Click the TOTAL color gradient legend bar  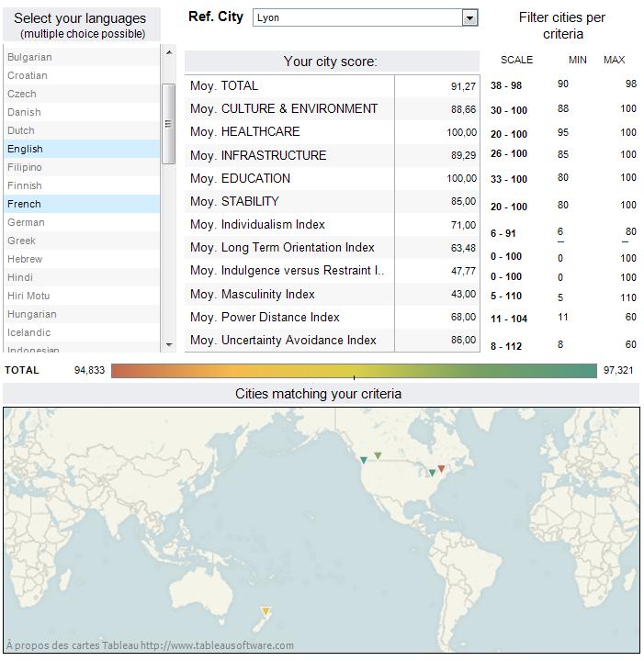pyautogui.click(x=354, y=371)
